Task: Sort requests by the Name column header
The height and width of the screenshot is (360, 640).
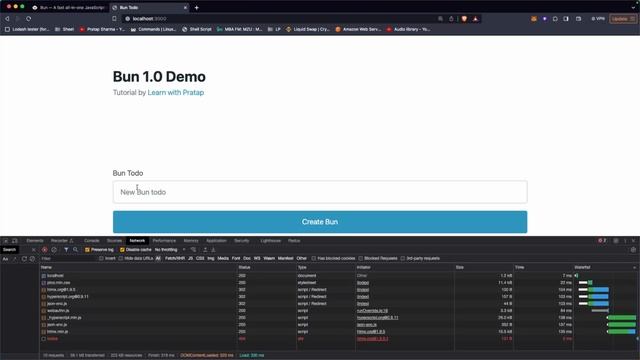Action: point(138,267)
